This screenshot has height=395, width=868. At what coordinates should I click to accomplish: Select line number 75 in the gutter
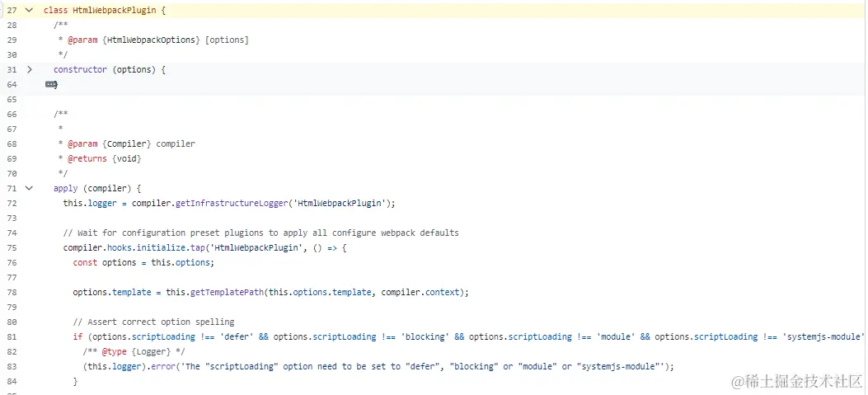coord(12,247)
